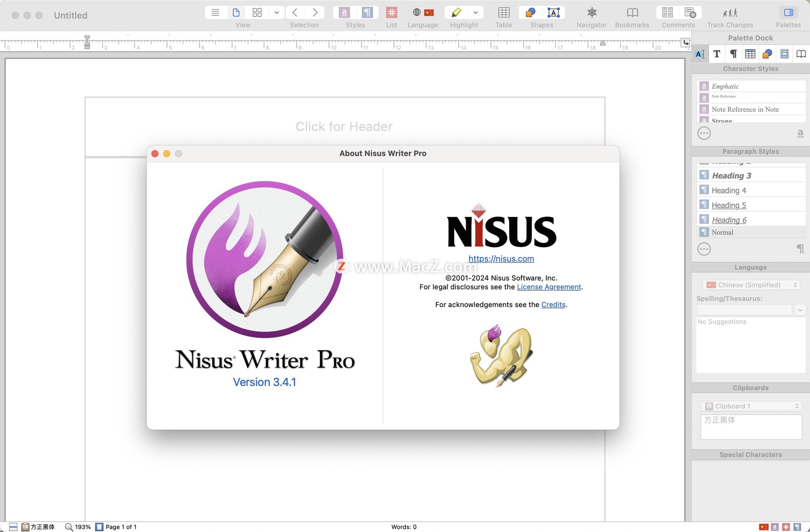
Task: Apply the yellow Highlight marker
Action: point(456,12)
